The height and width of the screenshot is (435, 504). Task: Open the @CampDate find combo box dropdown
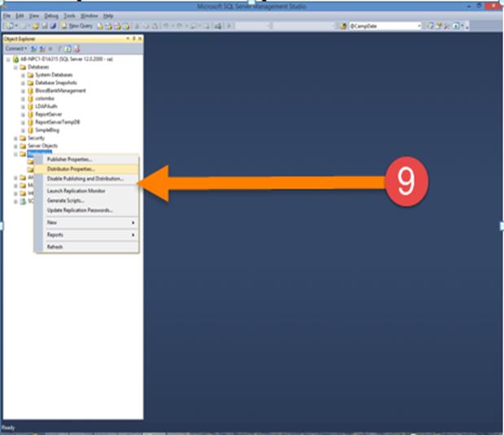(419, 26)
